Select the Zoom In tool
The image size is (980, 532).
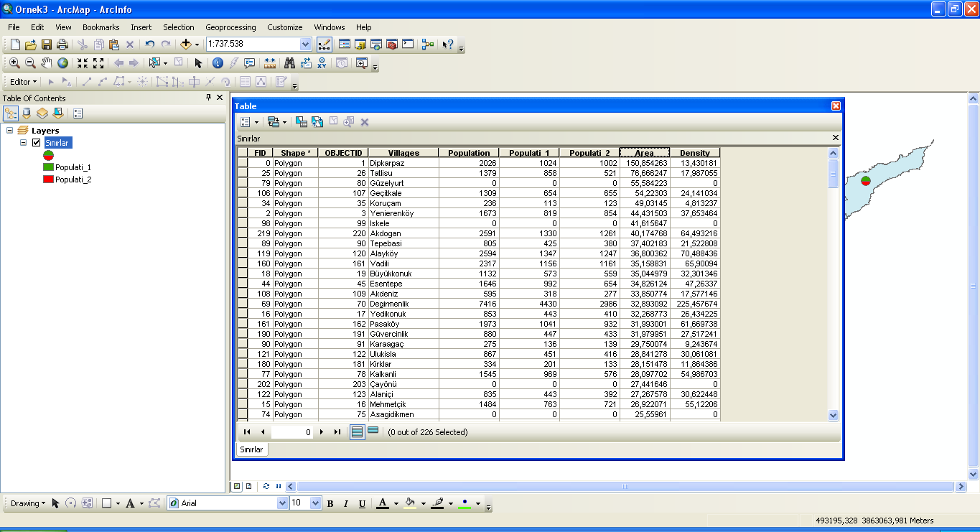[14, 63]
